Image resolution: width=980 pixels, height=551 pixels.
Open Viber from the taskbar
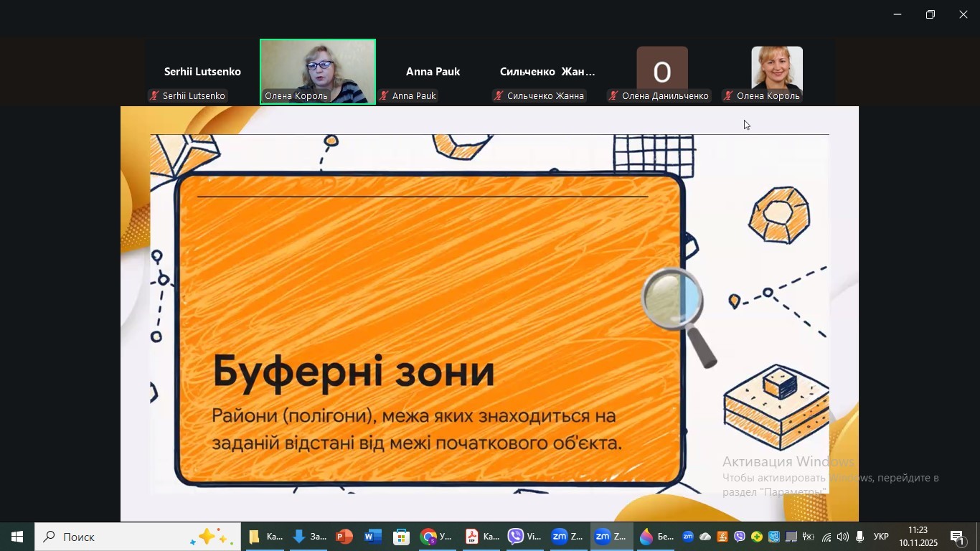[x=524, y=537]
